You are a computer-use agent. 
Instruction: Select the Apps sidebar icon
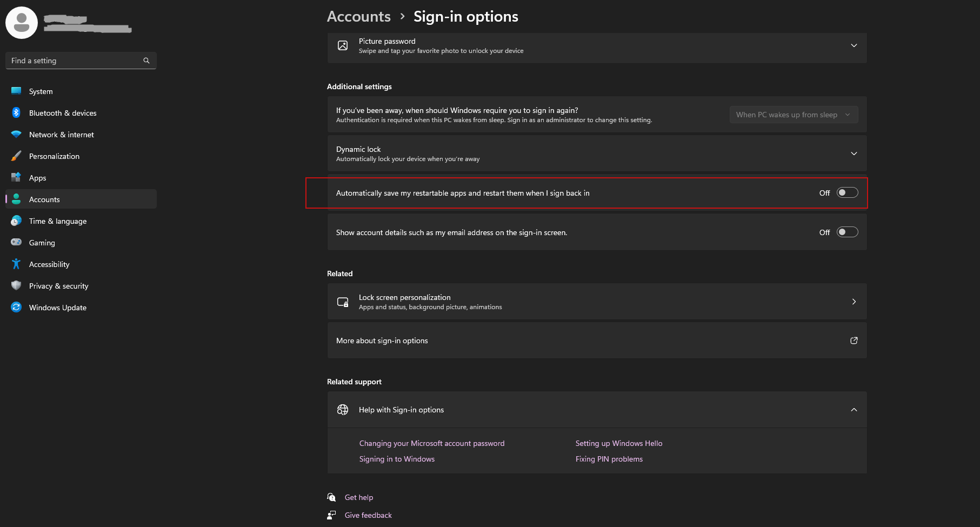16,177
